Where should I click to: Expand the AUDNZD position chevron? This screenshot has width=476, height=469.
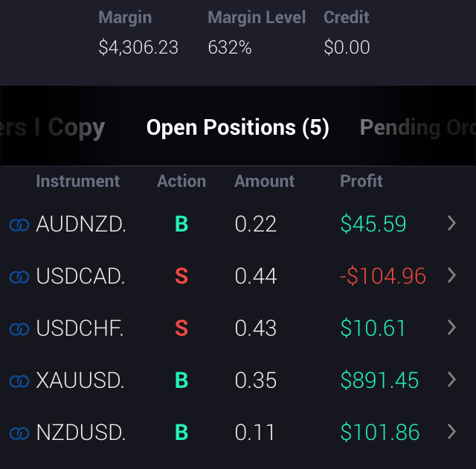(451, 223)
